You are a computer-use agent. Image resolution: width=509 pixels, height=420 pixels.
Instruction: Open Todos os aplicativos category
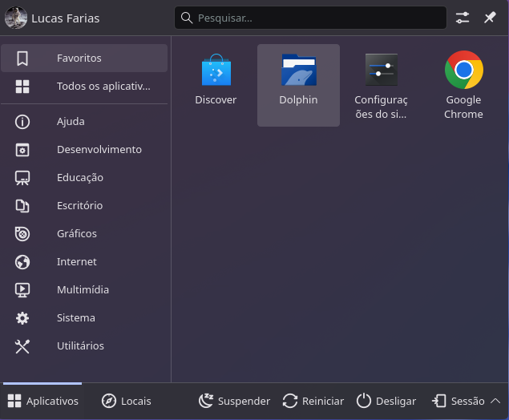(x=84, y=87)
